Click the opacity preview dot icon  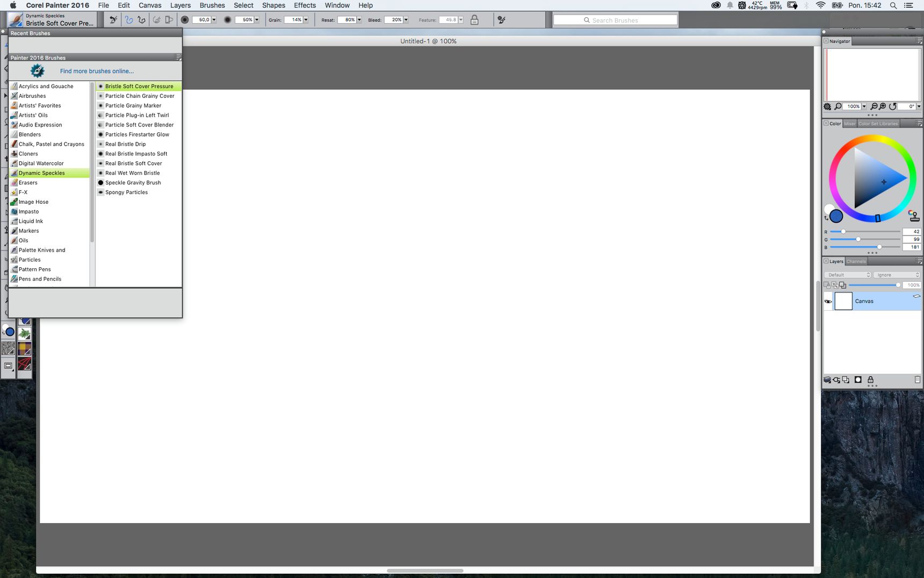228,20
